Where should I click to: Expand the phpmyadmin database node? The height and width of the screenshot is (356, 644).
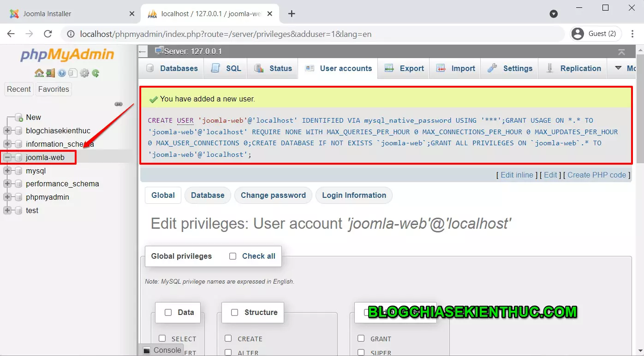(7, 197)
